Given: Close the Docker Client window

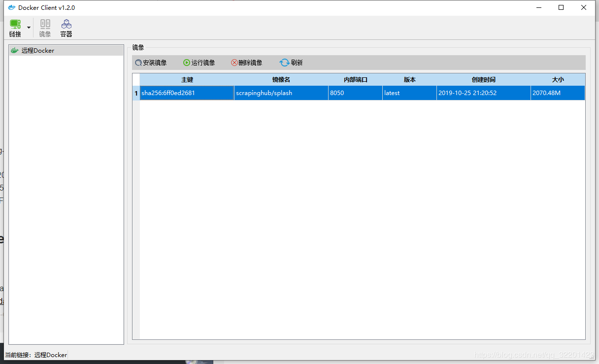Looking at the screenshot, I should tap(584, 7).
